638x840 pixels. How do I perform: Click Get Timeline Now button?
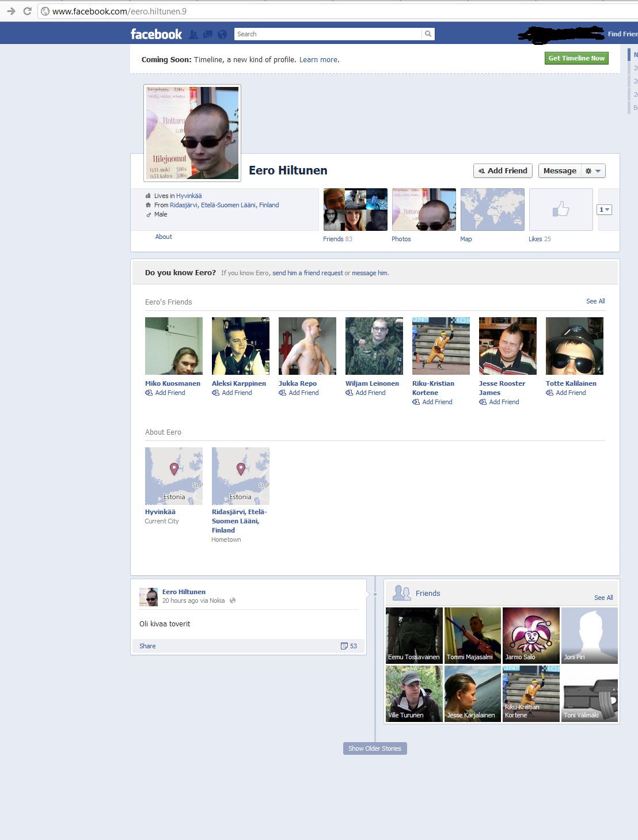[x=576, y=58]
